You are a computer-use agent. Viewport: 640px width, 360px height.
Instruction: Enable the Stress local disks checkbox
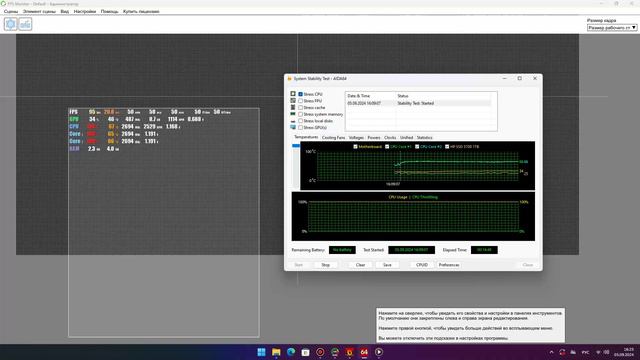click(x=300, y=121)
